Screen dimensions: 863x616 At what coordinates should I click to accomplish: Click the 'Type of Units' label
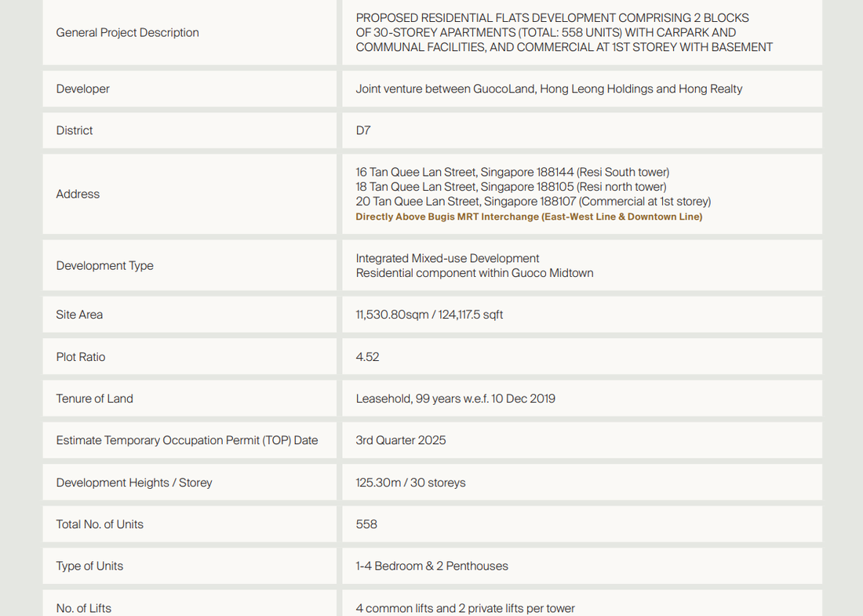tap(89, 566)
